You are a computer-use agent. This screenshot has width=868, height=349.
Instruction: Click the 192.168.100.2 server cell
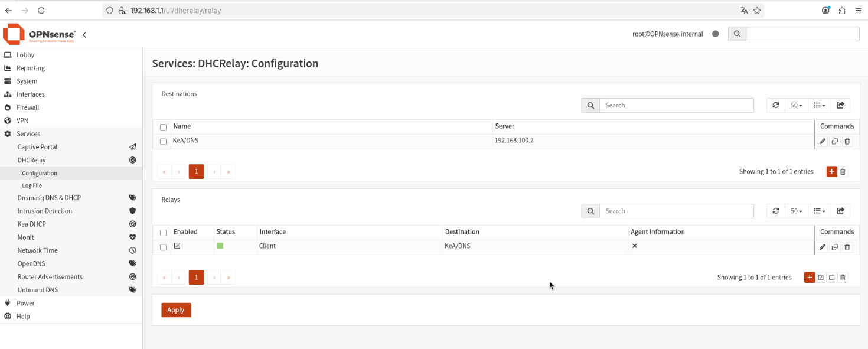514,141
